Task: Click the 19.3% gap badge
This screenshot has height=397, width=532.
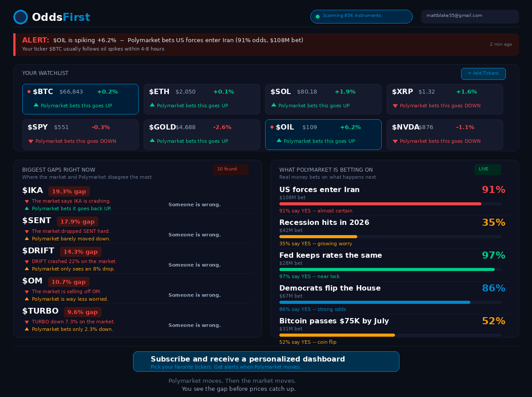Action: point(69,192)
